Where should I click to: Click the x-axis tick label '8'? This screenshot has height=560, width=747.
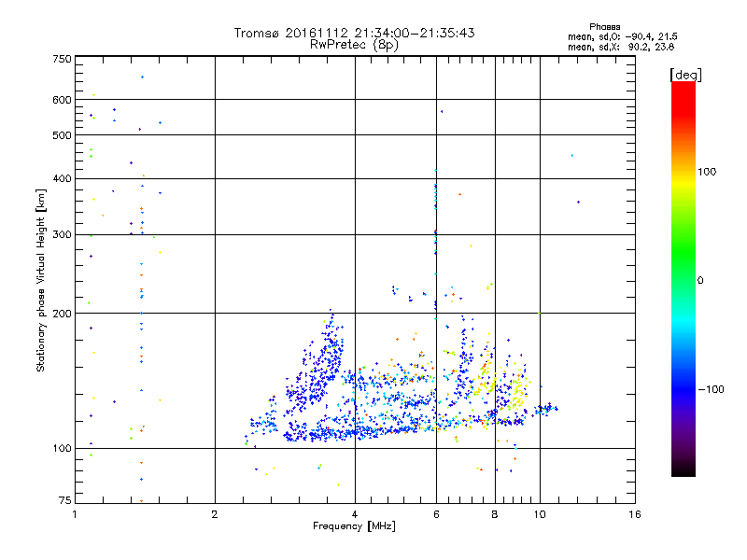[x=495, y=514]
